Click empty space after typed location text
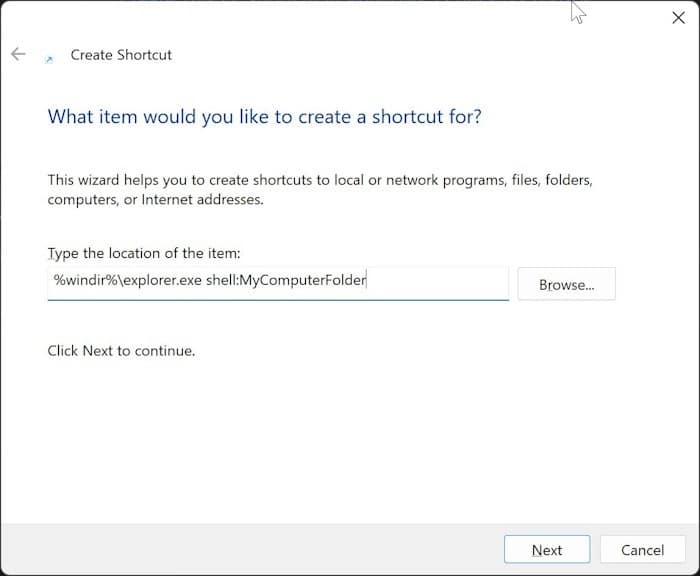The width and height of the screenshot is (700, 576). pos(438,282)
